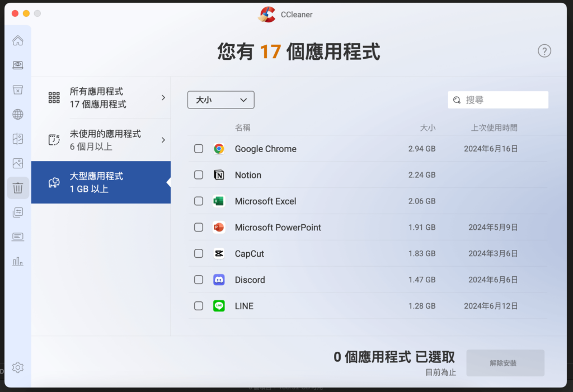Image resolution: width=573 pixels, height=392 pixels.
Task: Expand the 未使用的應用程式 chevron arrow
Action: (163, 140)
